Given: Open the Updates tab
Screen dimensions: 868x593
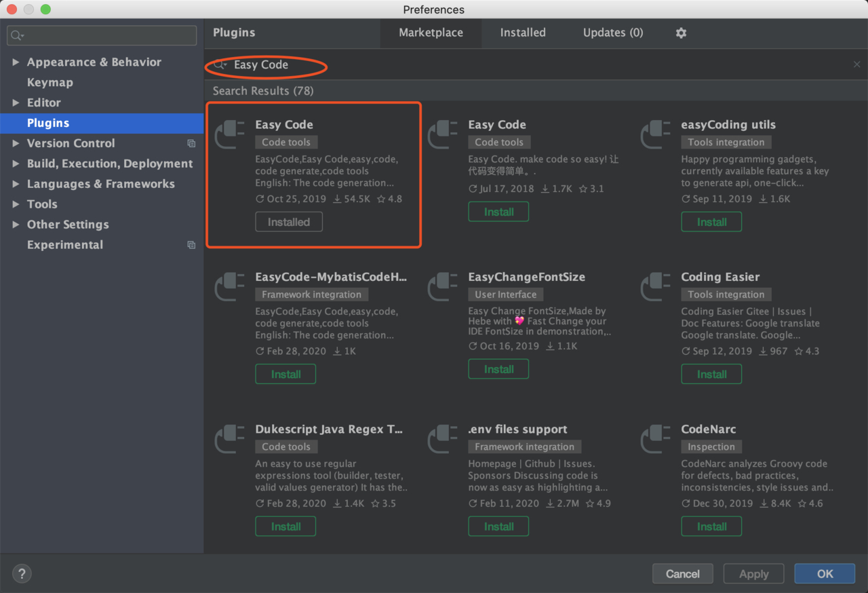Looking at the screenshot, I should (x=612, y=32).
